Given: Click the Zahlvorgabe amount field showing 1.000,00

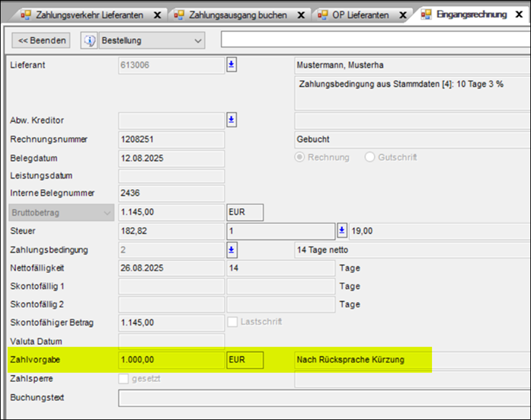Looking at the screenshot, I should pyautogui.click(x=171, y=359).
